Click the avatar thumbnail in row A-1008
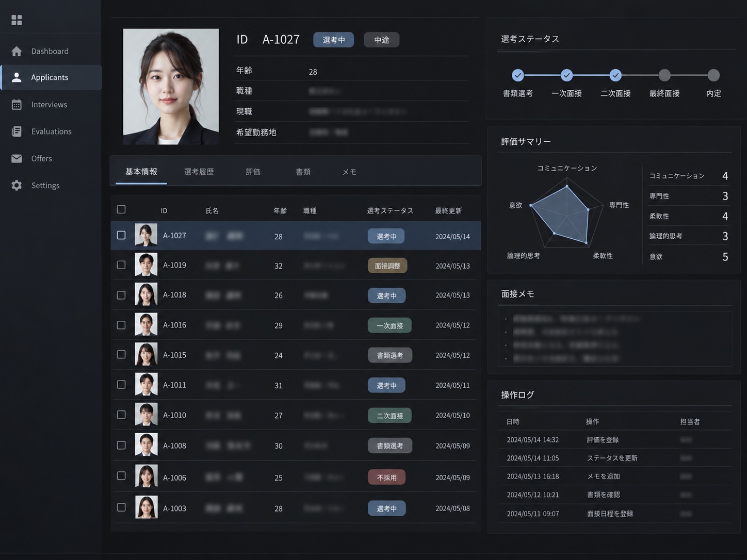This screenshot has height=560, width=747. point(146,444)
